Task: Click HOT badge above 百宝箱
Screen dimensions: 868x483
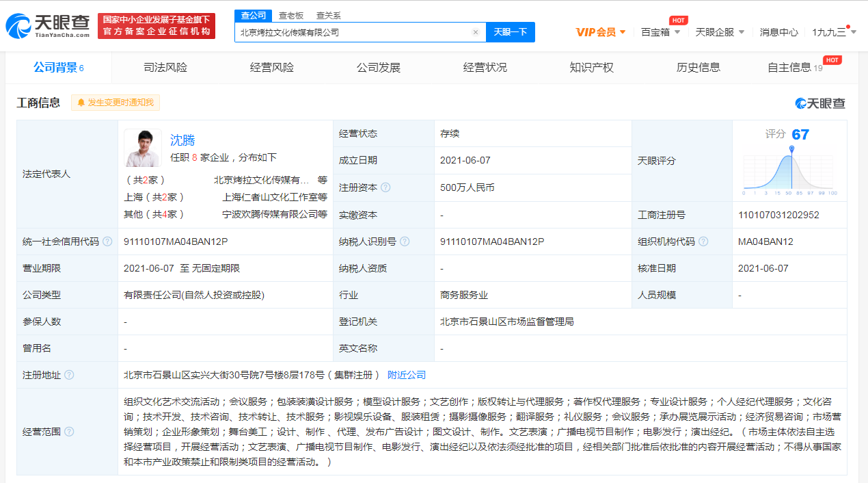Action: (678, 20)
